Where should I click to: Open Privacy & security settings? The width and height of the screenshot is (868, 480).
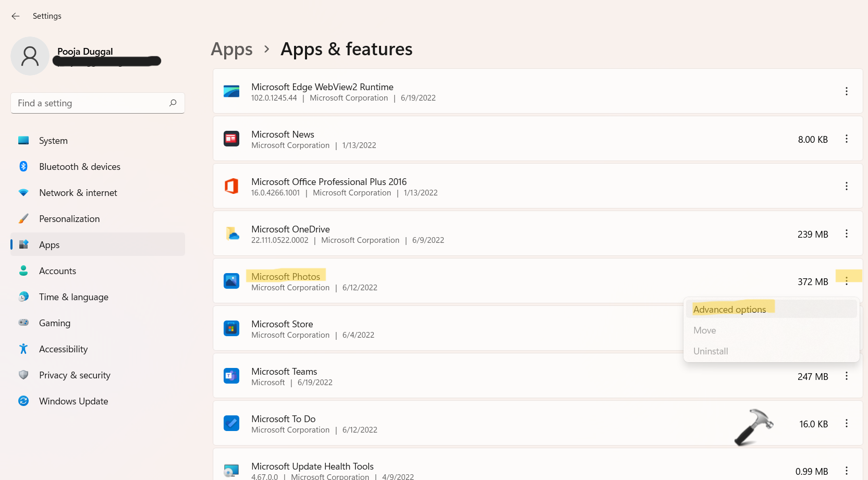coord(75,375)
